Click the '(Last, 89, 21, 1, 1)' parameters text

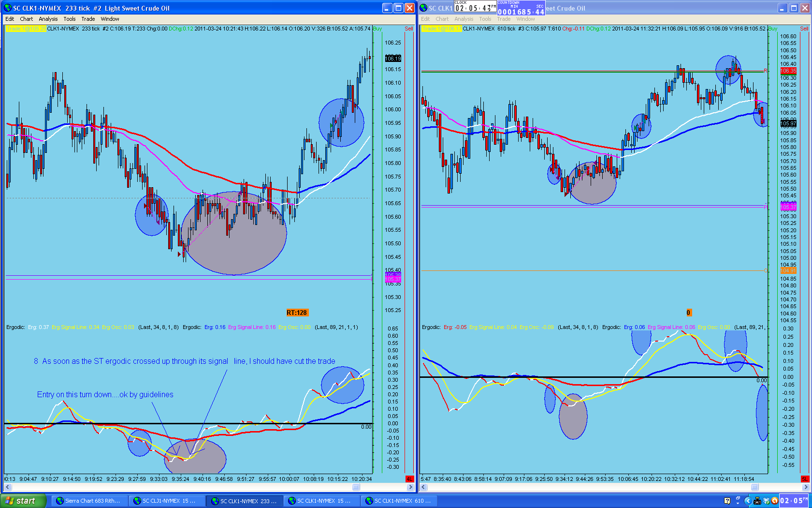pyautogui.click(x=336, y=327)
